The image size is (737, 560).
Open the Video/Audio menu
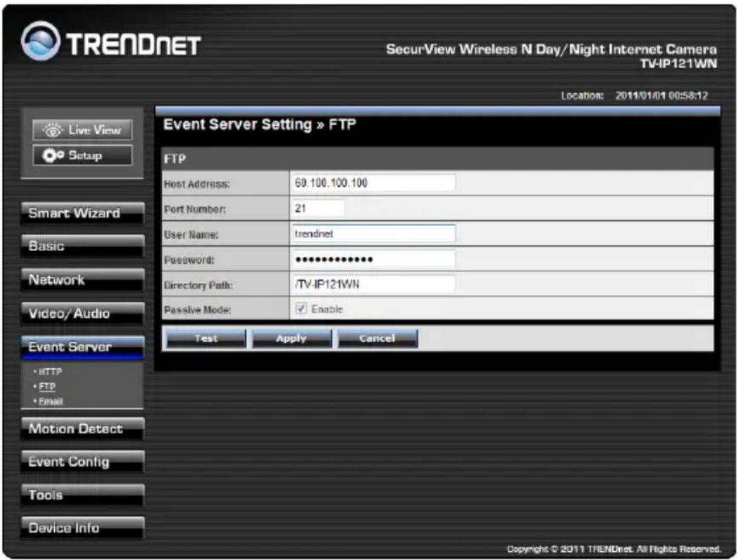pos(82,313)
